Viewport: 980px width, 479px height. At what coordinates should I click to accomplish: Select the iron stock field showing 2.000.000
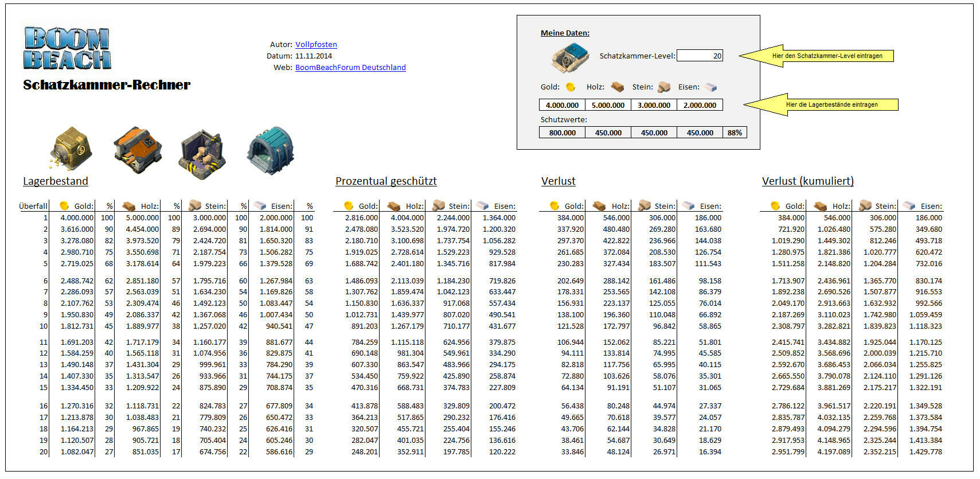pos(700,105)
